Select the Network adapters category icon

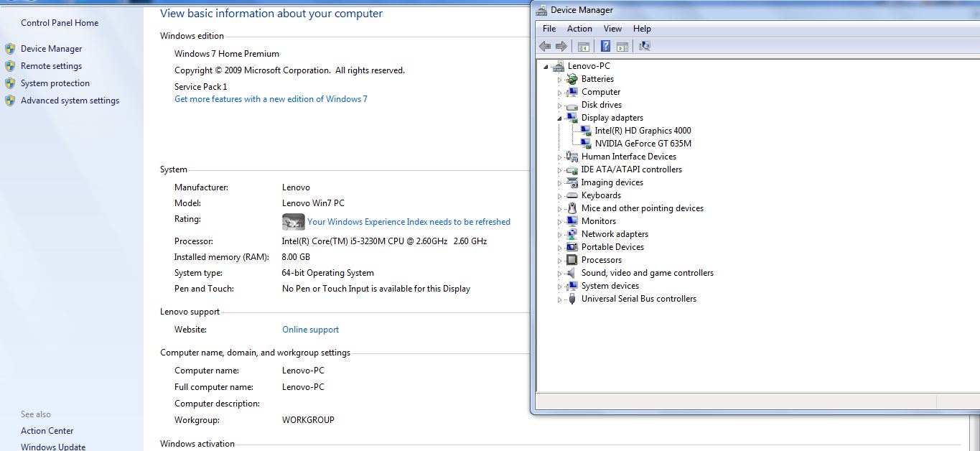point(572,234)
